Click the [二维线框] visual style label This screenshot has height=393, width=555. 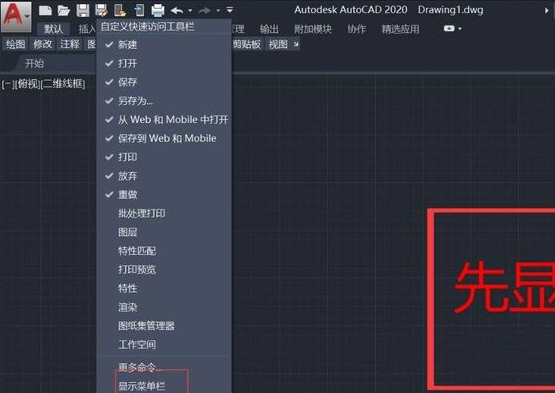[x=63, y=84]
